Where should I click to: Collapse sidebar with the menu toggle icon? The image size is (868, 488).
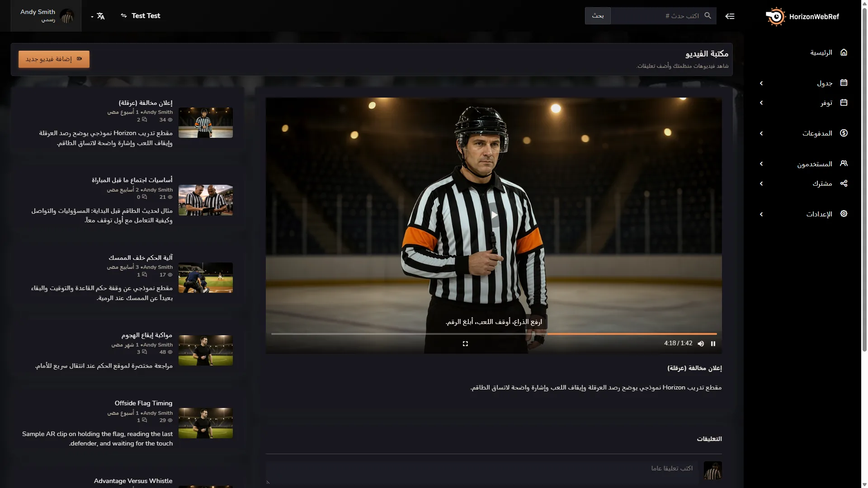(x=730, y=16)
